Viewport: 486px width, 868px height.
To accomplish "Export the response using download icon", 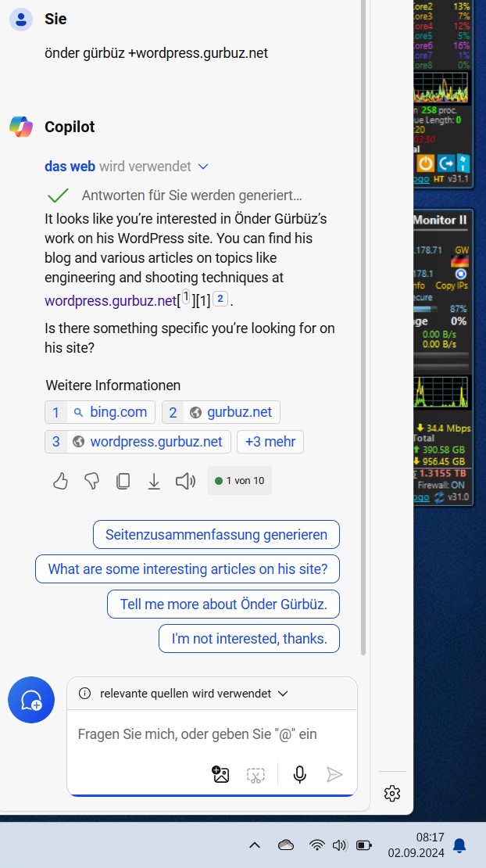I will click(x=154, y=482).
